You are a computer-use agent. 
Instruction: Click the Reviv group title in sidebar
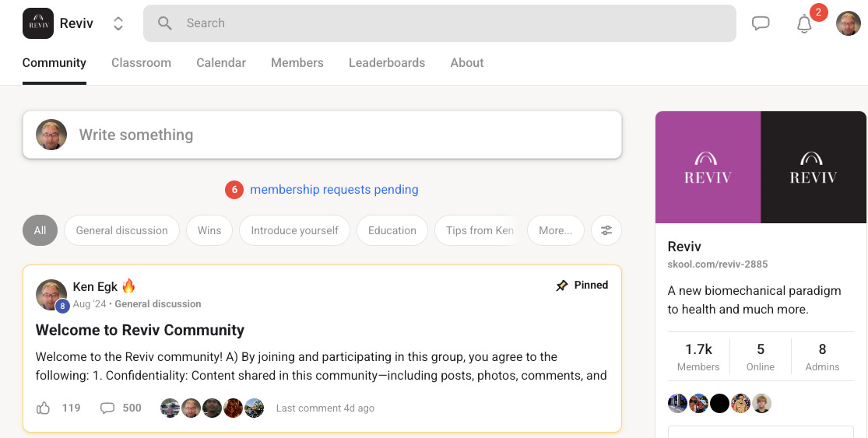pos(684,247)
